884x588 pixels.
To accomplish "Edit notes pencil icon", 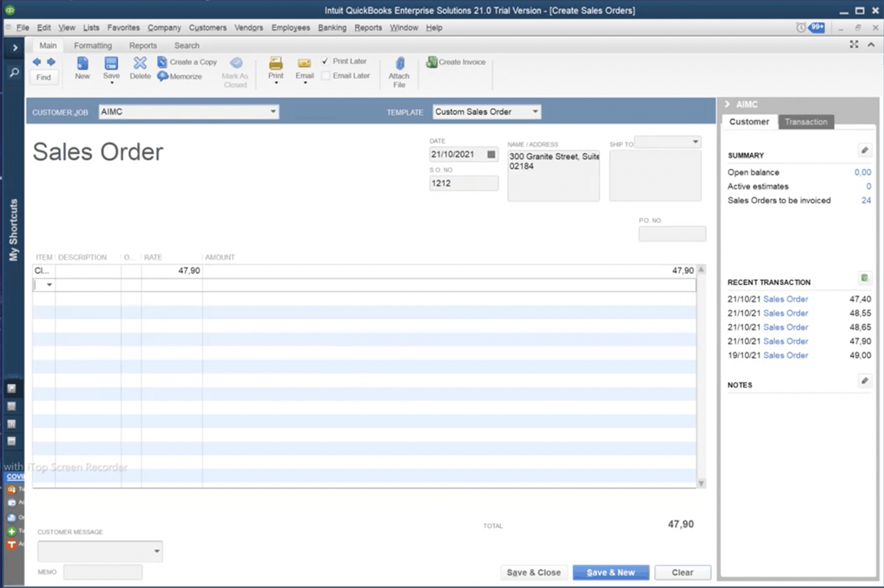I will click(865, 380).
